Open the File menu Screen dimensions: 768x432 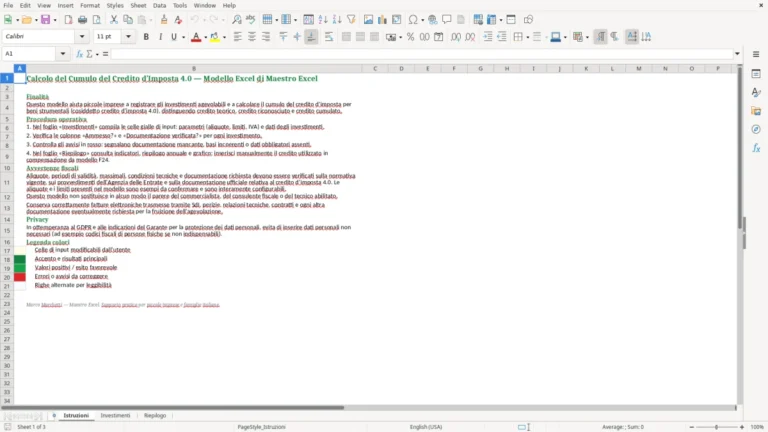tap(8, 5)
